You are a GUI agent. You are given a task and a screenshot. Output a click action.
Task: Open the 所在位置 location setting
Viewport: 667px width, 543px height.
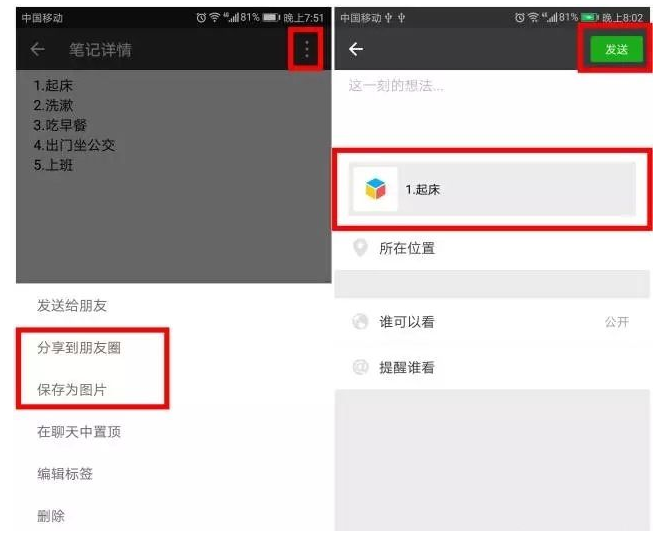coord(493,248)
